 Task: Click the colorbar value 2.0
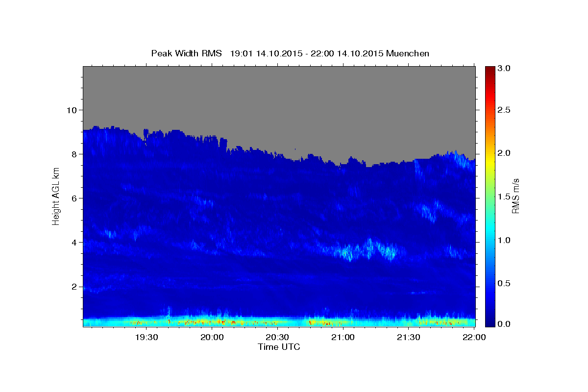[504, 153]
